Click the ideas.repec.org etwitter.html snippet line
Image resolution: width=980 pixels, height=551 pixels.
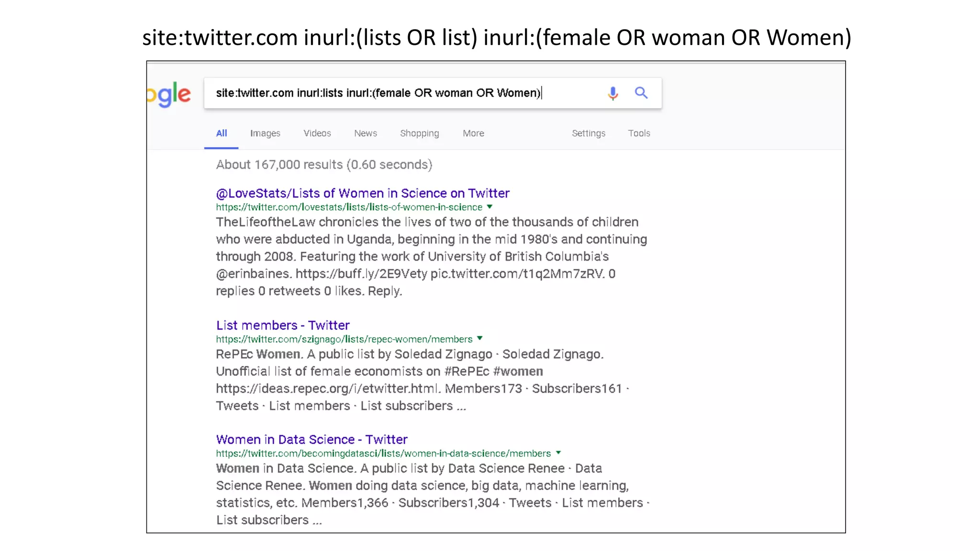(x=422, y=388)
